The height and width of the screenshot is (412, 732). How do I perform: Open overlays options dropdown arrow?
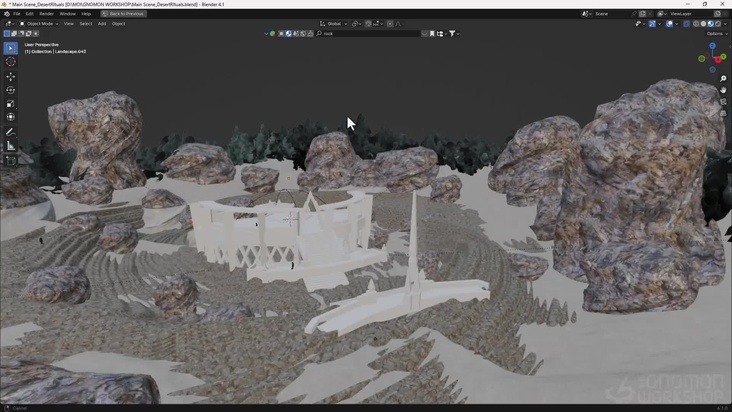tap(676, 23)
